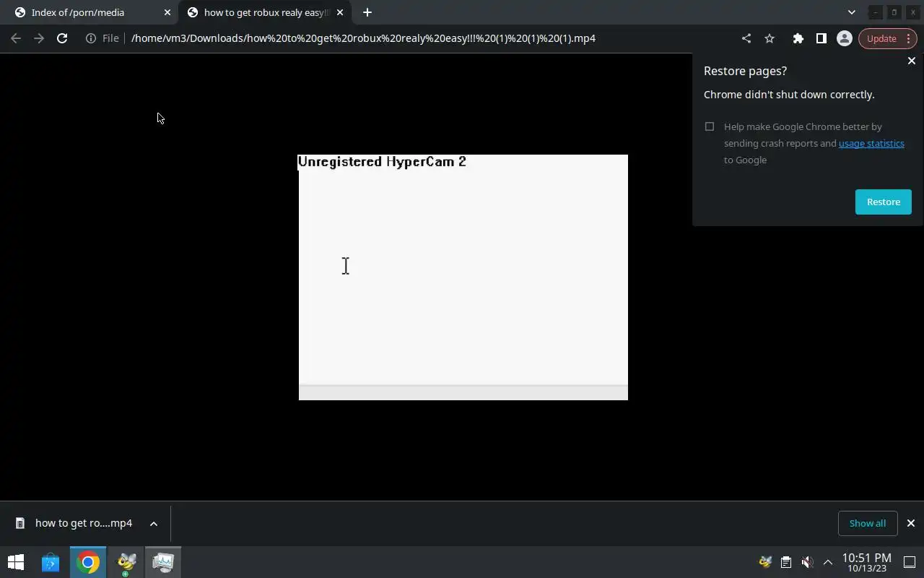924x578 pixels.
Task: Expand hidden tray icons chevron
Action: (828, 562)
